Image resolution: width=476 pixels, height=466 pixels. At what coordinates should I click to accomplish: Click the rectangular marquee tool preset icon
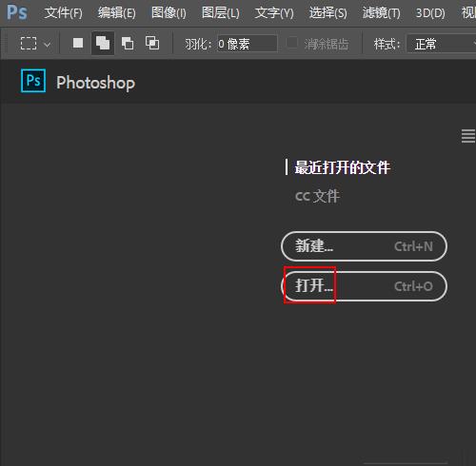point(29,44)
